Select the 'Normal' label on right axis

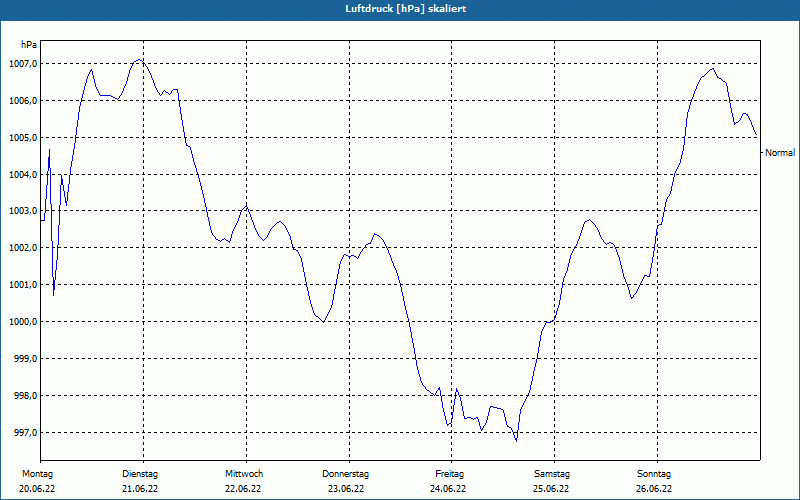(780, 153)
